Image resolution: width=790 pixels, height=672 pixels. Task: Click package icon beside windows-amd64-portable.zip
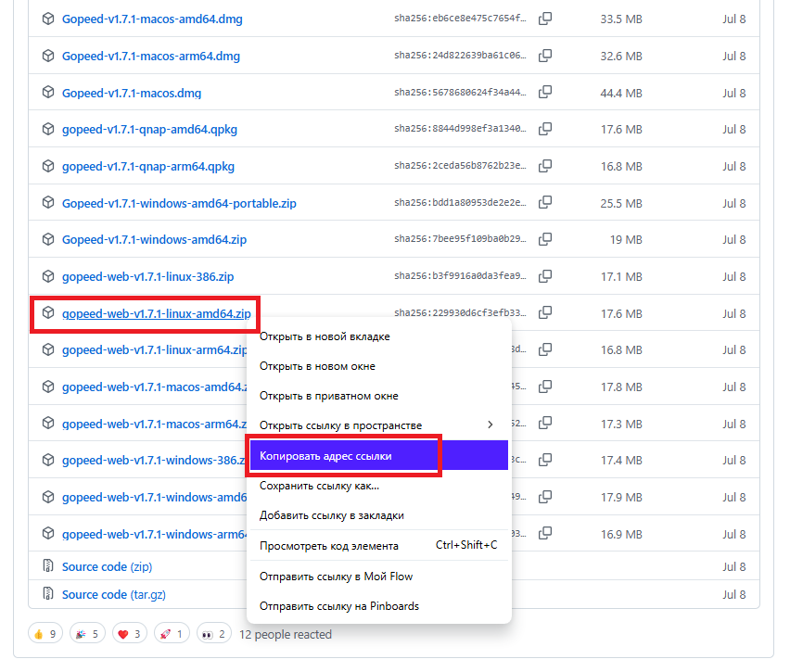(48, 202)
